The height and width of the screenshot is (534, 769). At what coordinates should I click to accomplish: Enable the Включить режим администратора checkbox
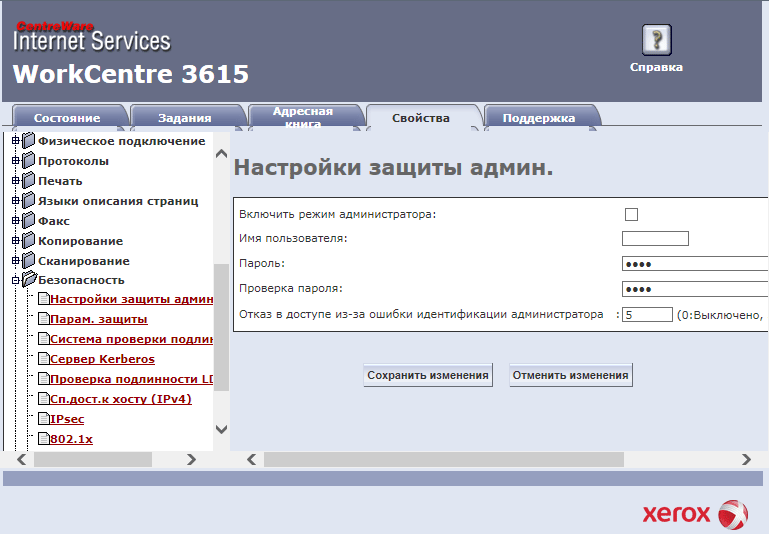(631, 214)
